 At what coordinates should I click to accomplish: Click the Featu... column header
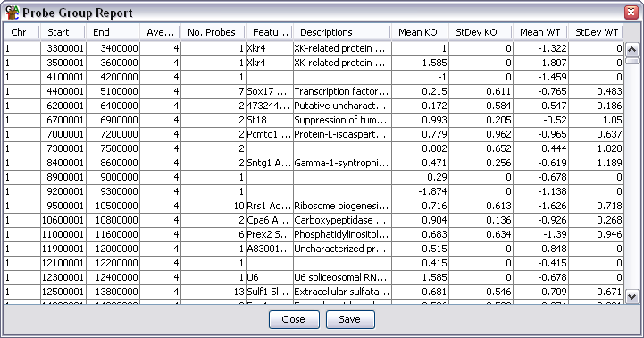click(269, 32)
